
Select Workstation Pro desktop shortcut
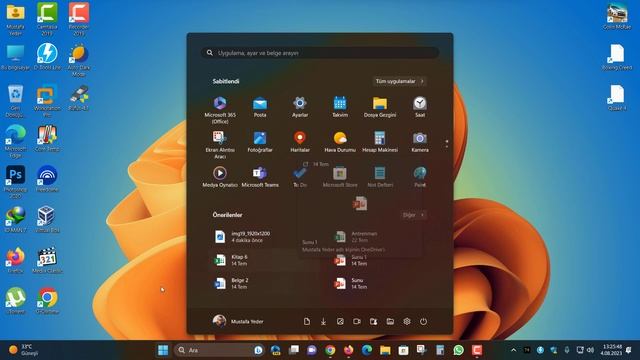pos(47,101)
